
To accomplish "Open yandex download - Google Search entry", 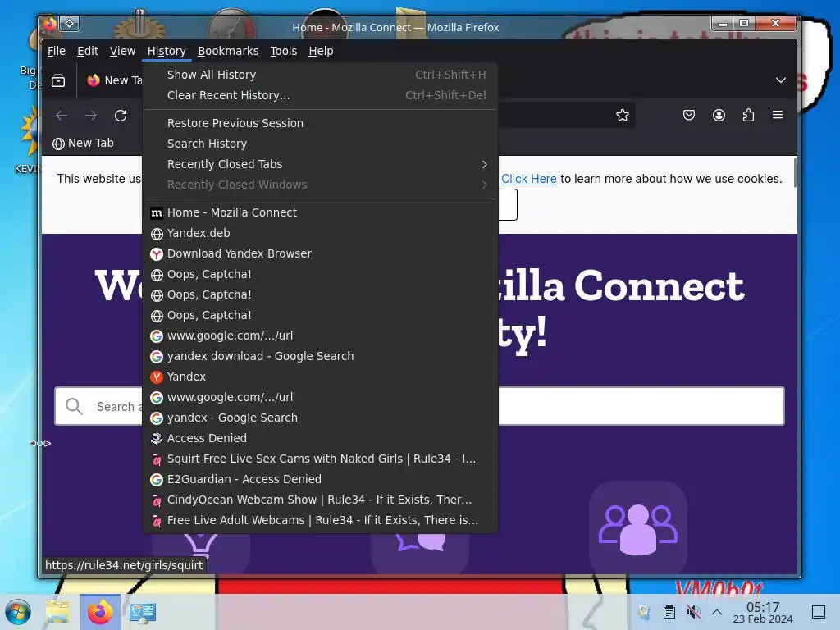I will 321,356.
